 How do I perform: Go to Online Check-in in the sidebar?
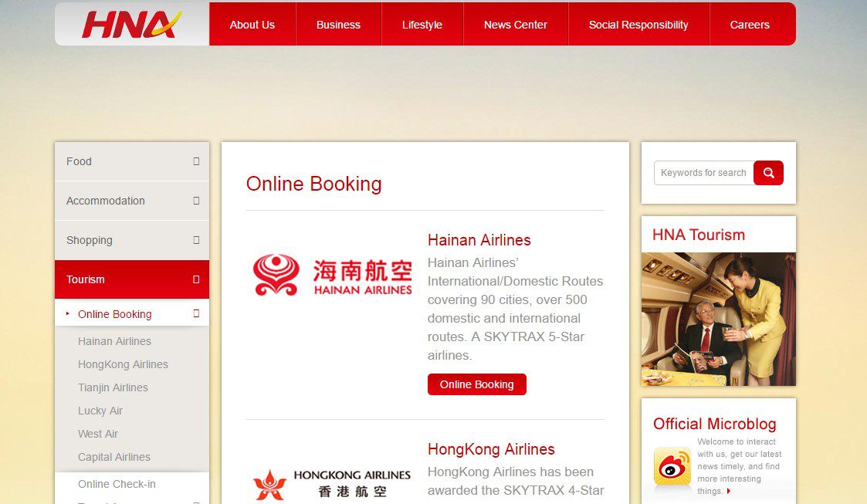(117, 484)
